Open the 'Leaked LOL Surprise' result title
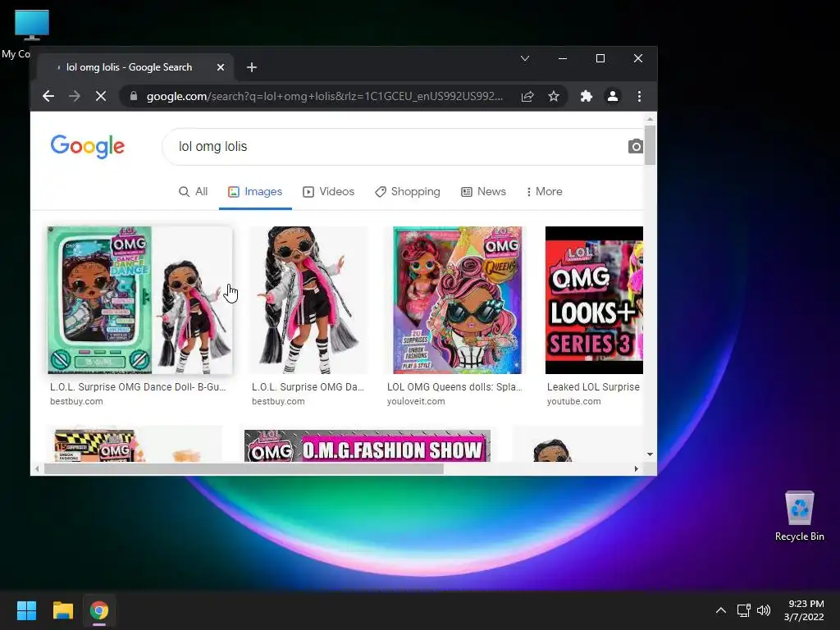Screen dimensions: 840x630 coord(593,387)
